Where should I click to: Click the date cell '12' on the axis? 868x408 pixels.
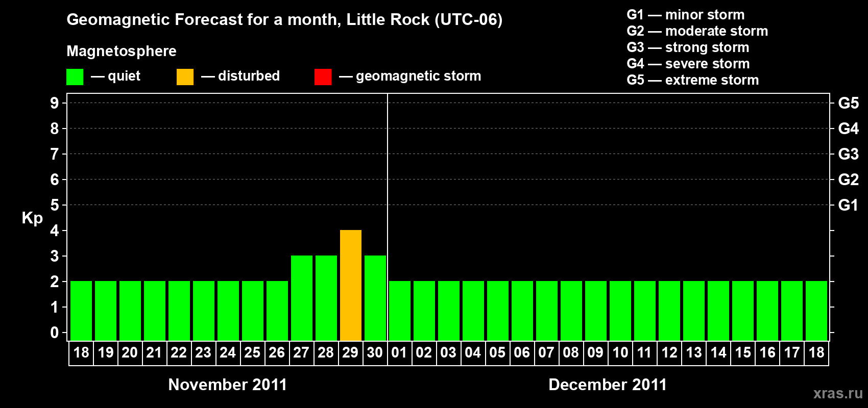[x=669, y=353]
